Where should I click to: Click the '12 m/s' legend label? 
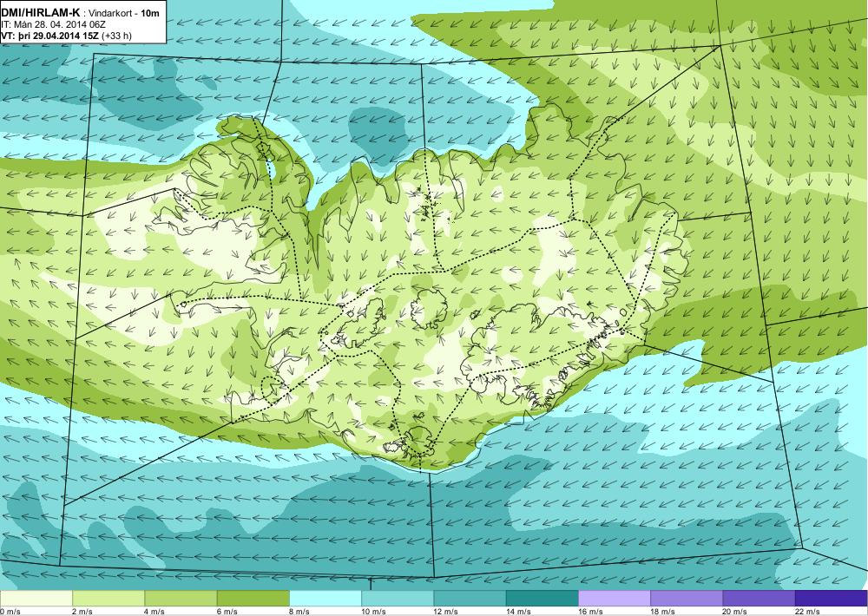point(445,611)
